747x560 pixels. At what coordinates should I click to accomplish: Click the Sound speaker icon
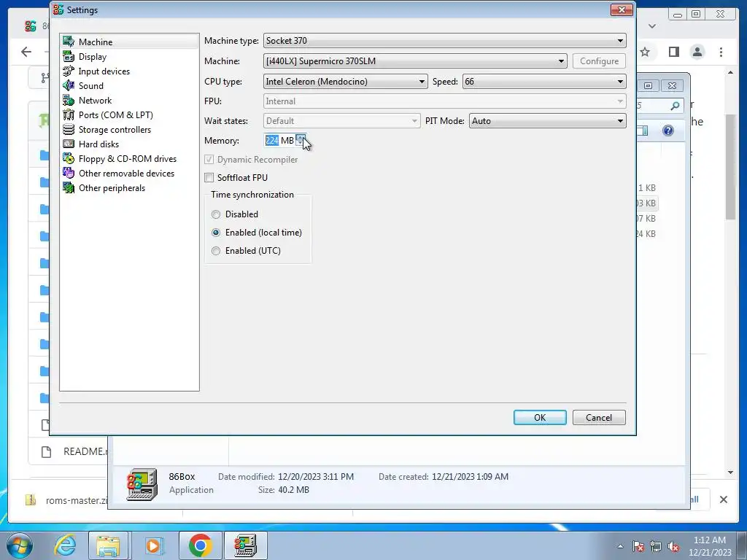(69, 86)
